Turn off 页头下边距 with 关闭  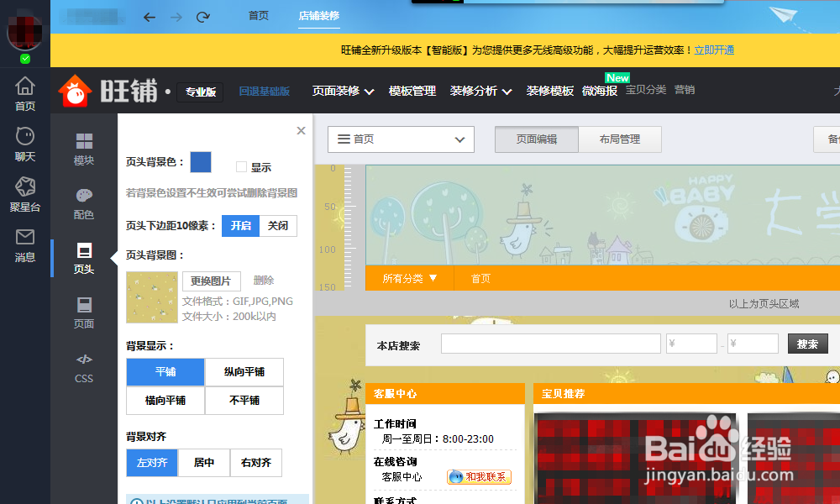pos(278,226)
